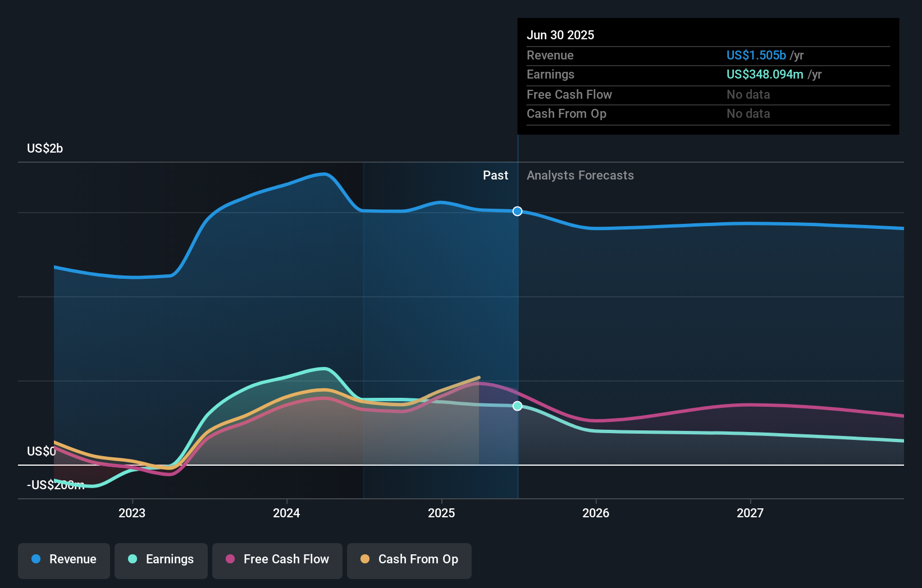Click the 'Earnings' row label in tooltip
922x588 pixels.
[x=550, y=74]
